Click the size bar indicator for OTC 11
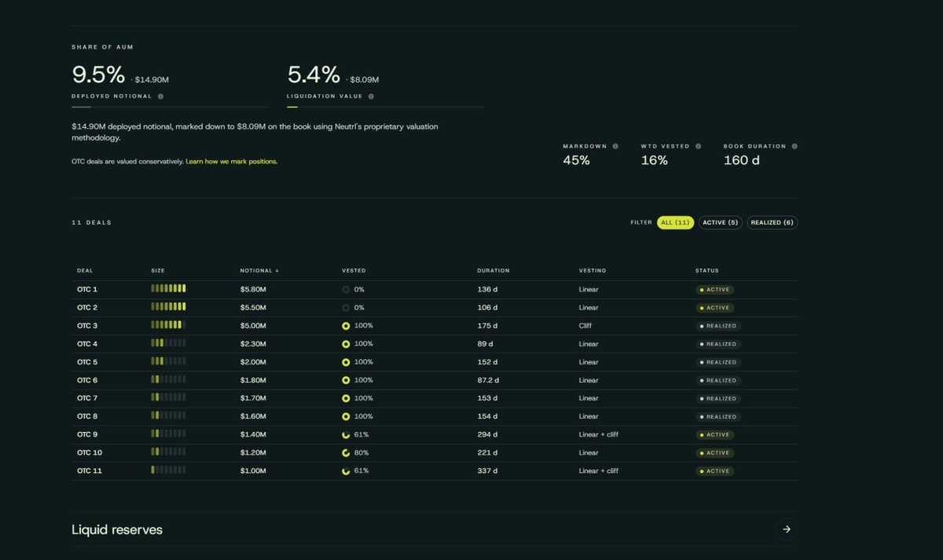The height and width of the screenshot is (560, 943). [168, 470]
